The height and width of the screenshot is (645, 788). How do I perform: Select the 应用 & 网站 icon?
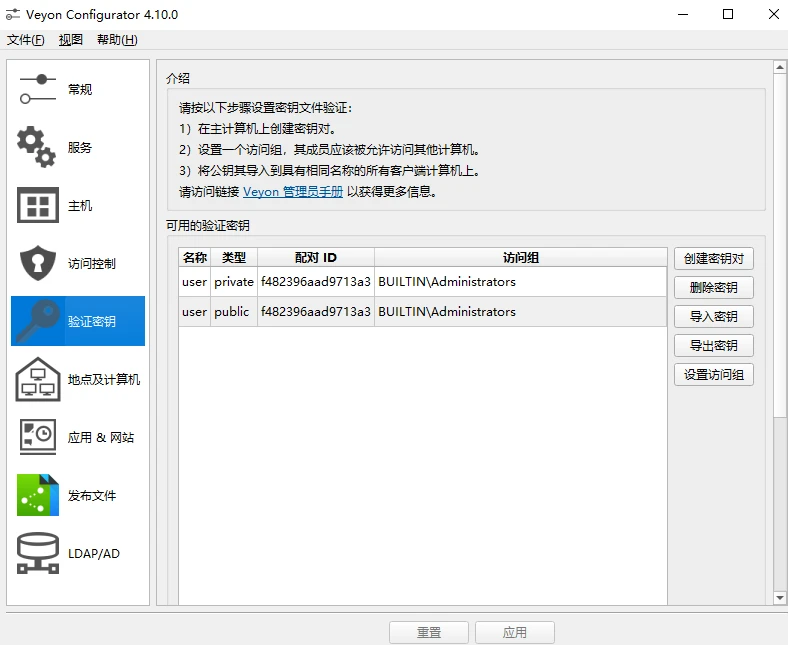pyautogui.click(x=38, y=437)
